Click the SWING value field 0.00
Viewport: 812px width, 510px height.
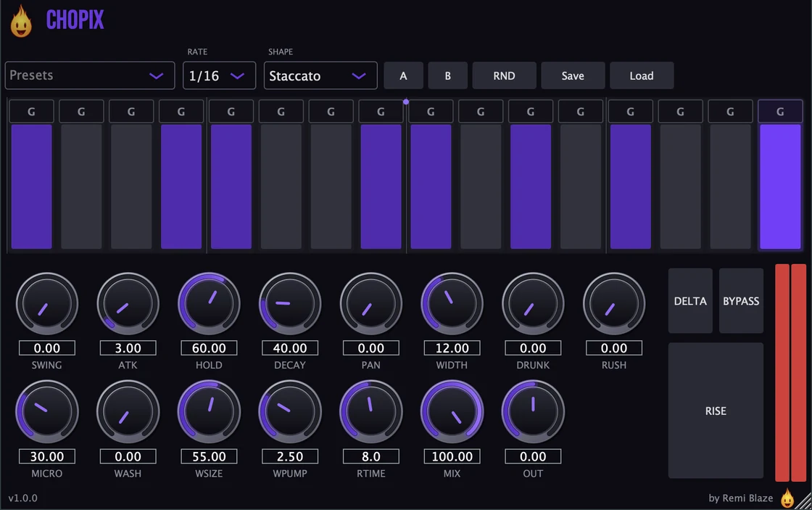(x=47, y=347)
